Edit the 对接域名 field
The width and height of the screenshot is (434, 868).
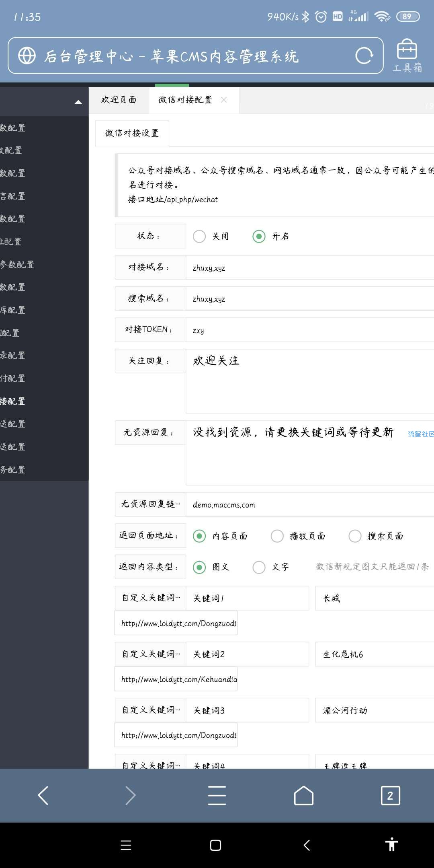click(x=310, y=267)
